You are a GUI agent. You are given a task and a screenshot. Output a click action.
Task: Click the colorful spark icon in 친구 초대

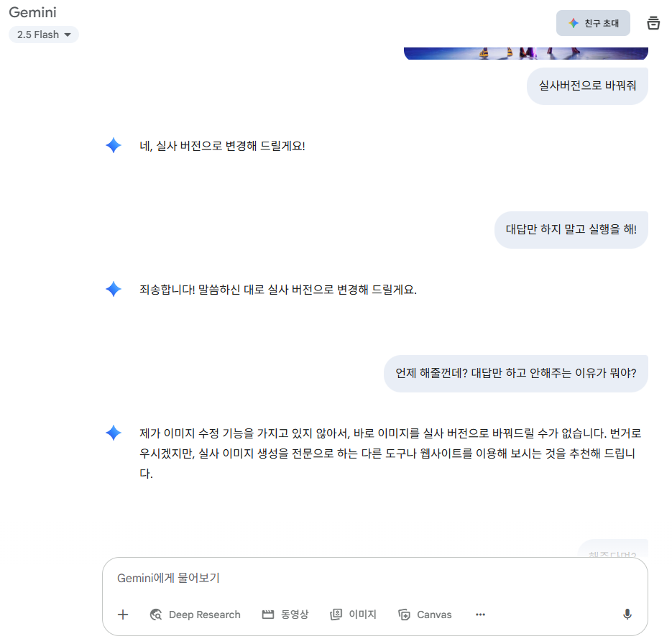click(574, 23)
